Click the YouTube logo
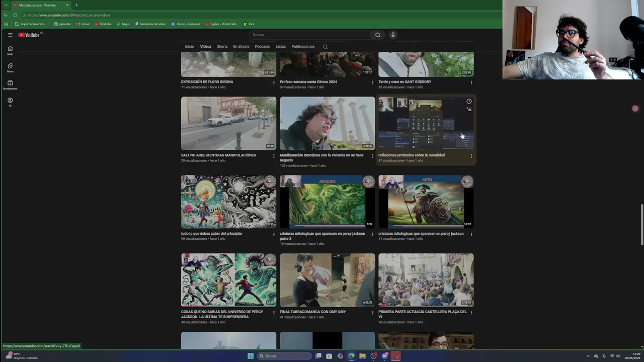Image resolution: width=644 pixels, height=362 pixels. click(29, 35)
